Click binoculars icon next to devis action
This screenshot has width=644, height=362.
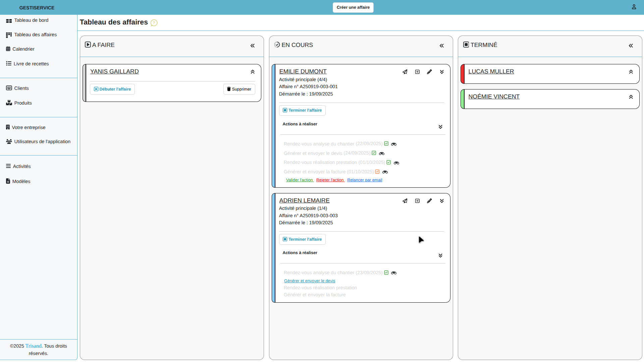[x=382, y=154]
